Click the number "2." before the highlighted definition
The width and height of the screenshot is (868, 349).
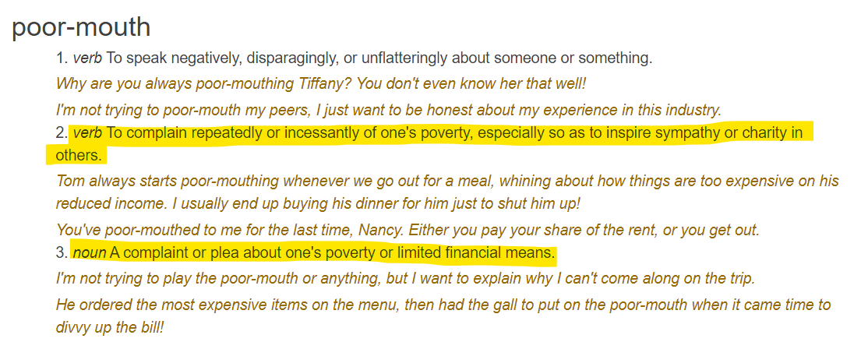coord(62,134)
